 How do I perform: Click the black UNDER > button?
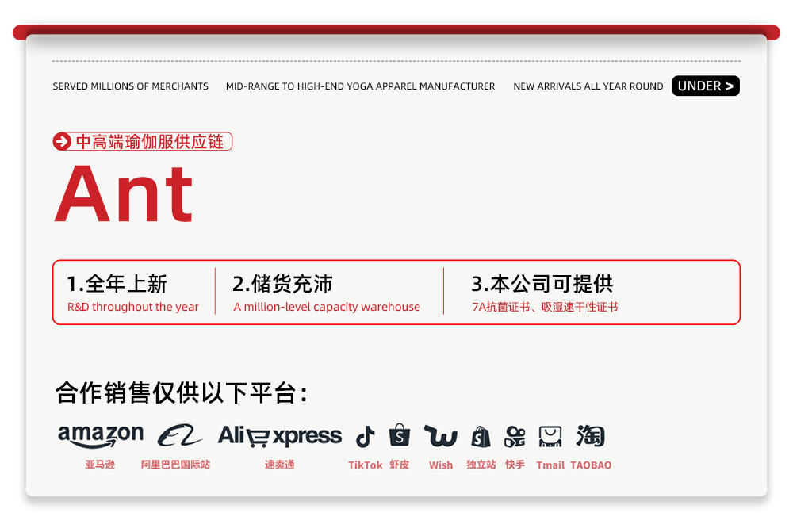pyautogui.click(x=706, y=86)
